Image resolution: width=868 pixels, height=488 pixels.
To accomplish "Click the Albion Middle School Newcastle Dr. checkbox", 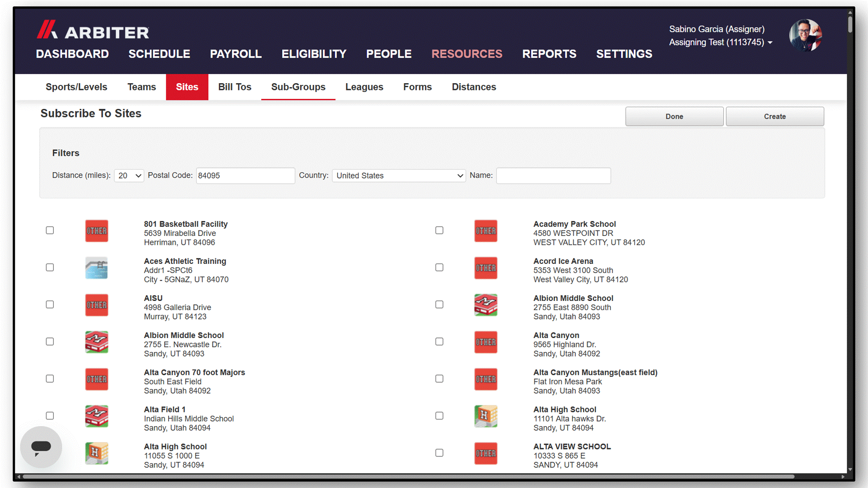I will tap(50, 342).
